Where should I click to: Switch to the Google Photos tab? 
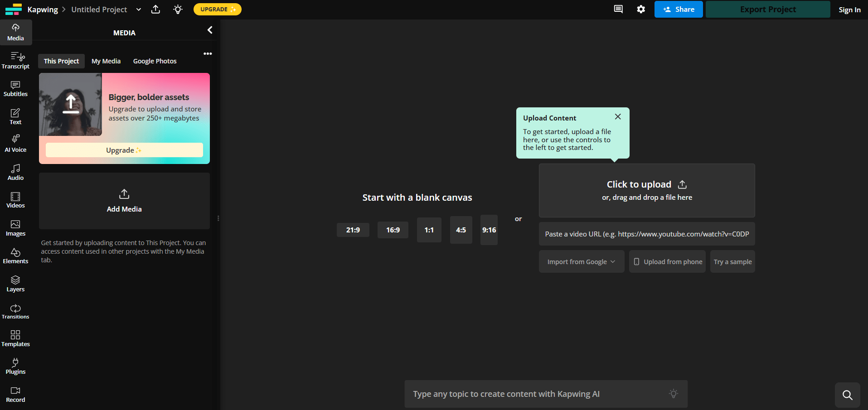155,61
